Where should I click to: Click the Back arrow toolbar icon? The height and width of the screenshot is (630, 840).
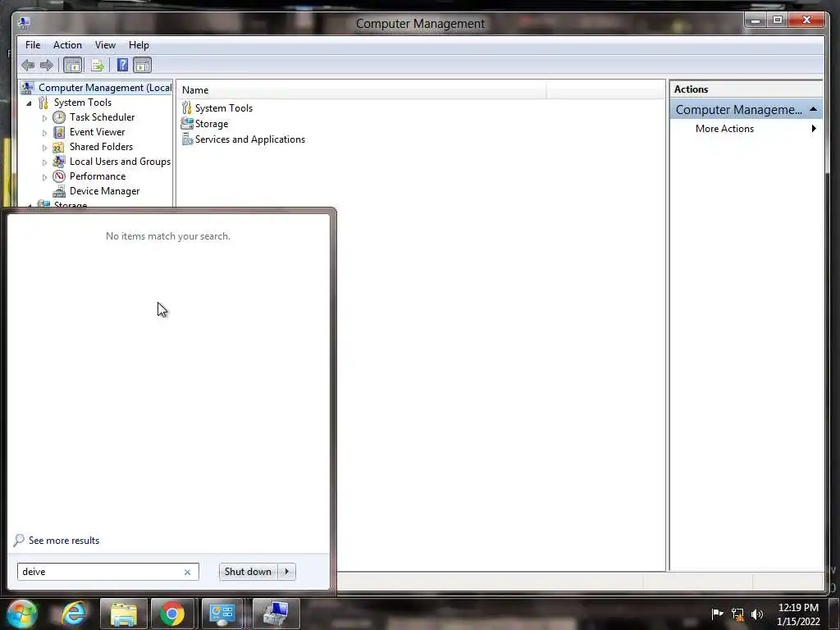point(28,66)
